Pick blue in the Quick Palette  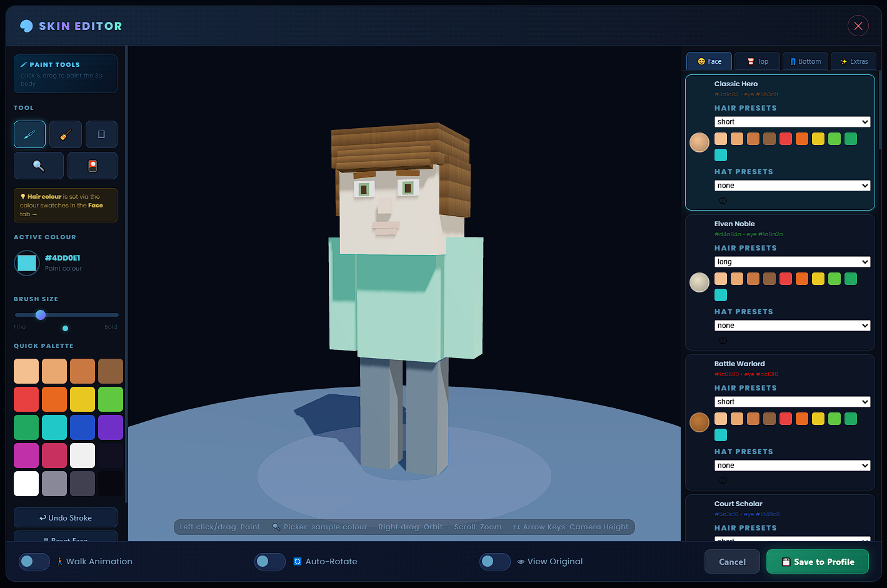pos(83,427)
